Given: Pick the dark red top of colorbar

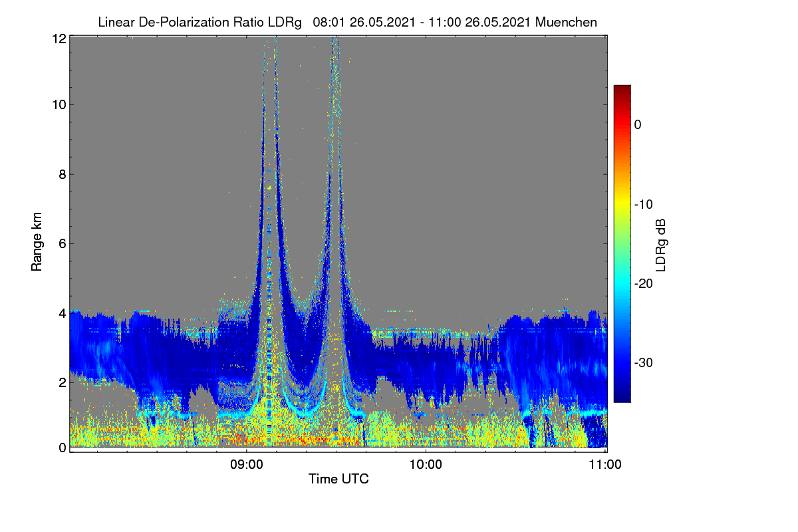Looking at the screenshot, I should [622, 90].
